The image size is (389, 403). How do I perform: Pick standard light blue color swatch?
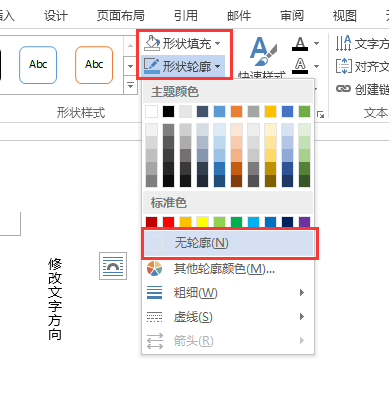253,222
